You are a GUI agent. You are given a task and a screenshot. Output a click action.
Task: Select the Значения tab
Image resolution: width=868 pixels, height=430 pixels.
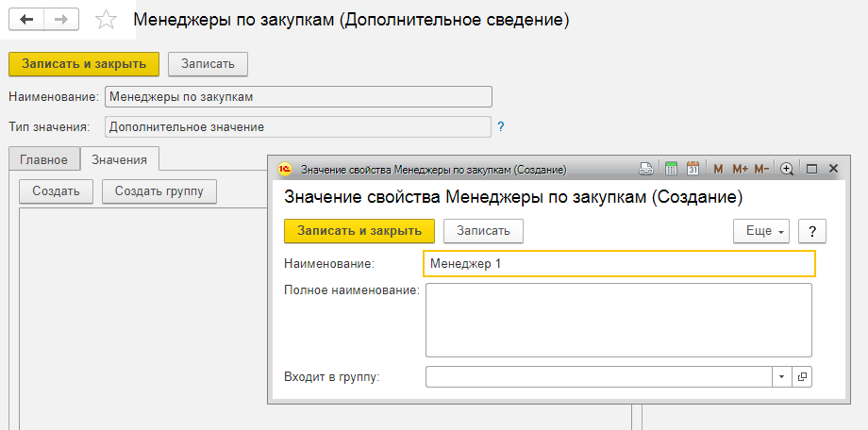(119, 159)
